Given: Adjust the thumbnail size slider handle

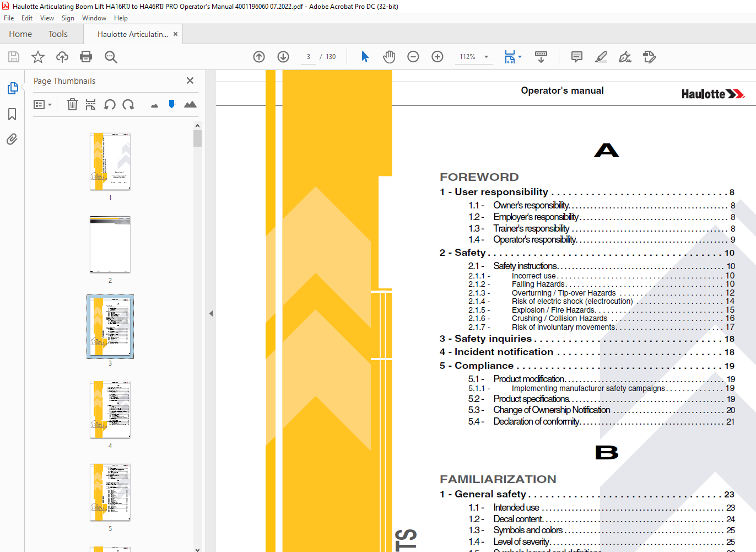Looking at the screenshot, I should coord(172,104).
